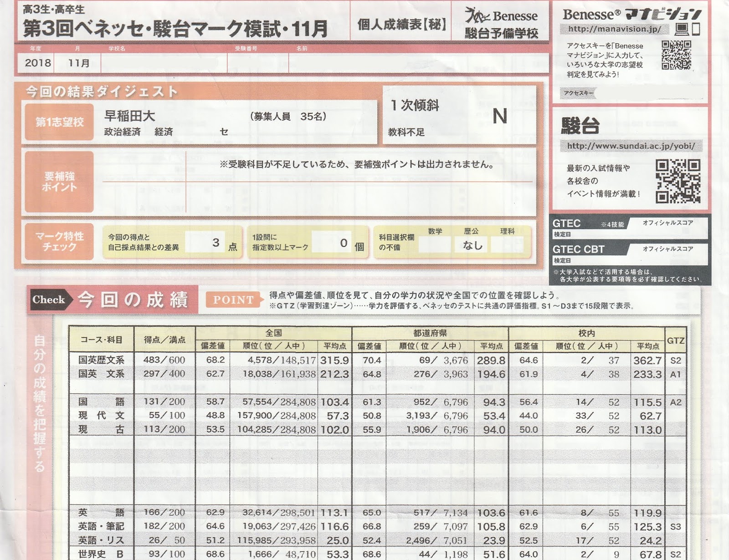Click the school average 362.7
This screenshot has width=729, height=560.
pyautogui.click(x=647, y=360)
